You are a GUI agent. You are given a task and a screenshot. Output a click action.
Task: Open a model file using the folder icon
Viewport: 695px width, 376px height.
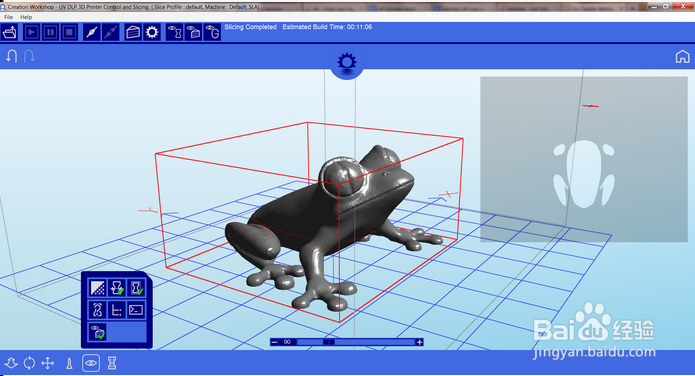point(10,32)
